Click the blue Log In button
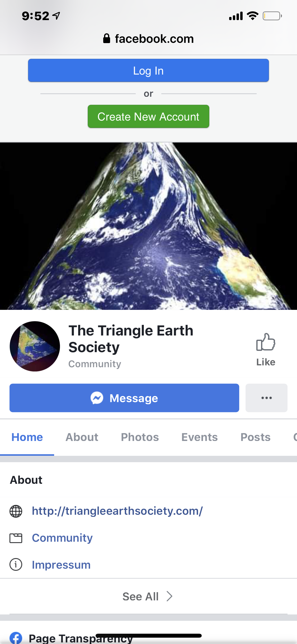The height and width of the screenshot is (644, 297). click(148, 70)
